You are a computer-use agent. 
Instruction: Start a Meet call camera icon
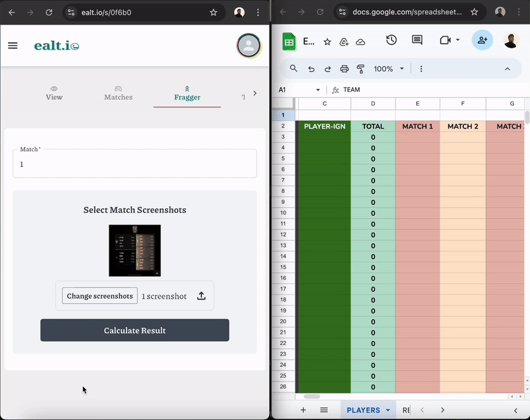coord(445,40)
